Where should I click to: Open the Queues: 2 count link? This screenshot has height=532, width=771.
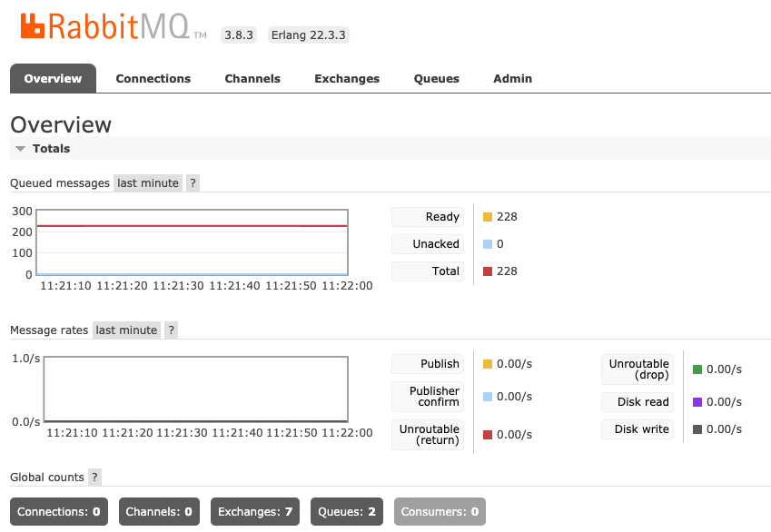click(x=347, y=511)
